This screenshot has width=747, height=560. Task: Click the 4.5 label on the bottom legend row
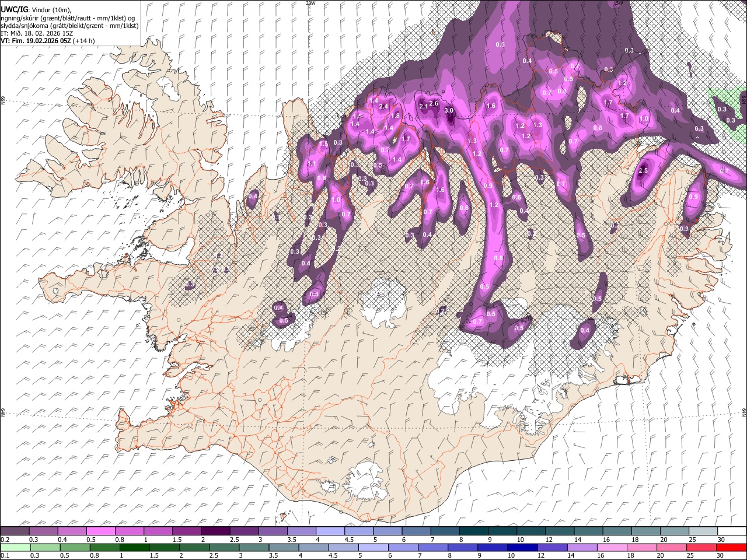(333, 555)
